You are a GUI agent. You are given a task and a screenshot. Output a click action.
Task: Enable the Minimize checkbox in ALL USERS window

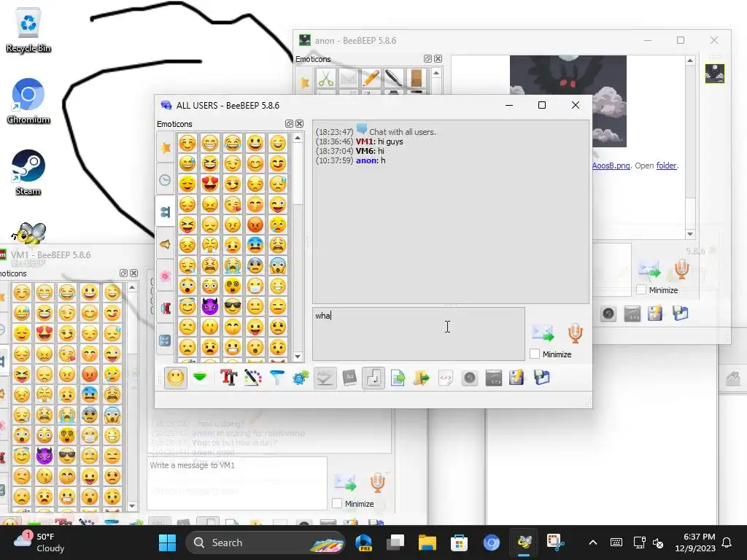tap(535, 354)
